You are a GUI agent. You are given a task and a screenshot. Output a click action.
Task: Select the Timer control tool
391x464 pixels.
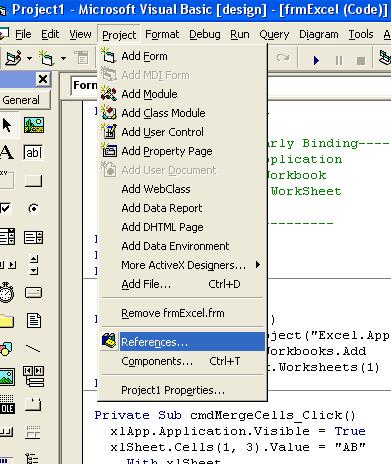[7, 293]
